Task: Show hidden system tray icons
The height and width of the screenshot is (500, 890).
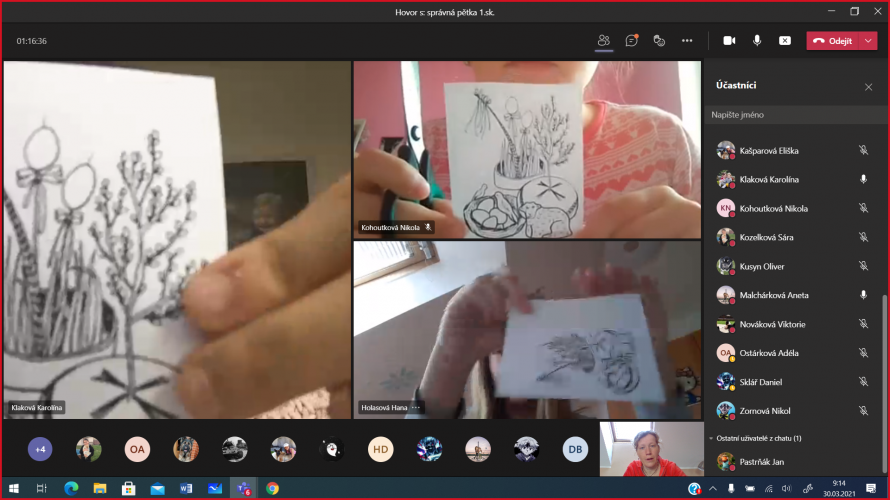Action: click(713, 489)
